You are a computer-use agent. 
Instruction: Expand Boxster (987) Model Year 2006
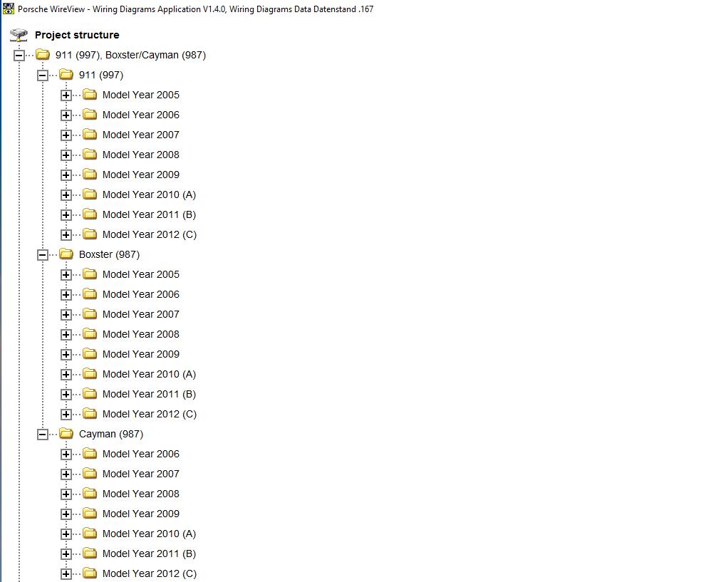coord(66,295)
